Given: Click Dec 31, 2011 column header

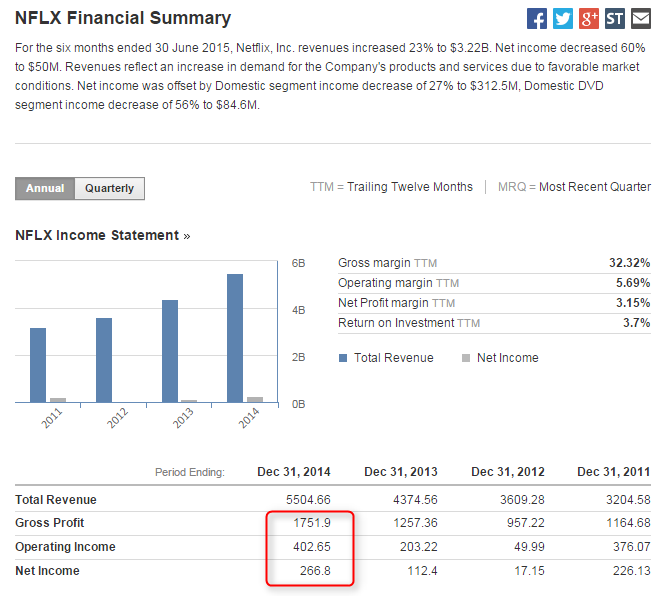Looking at the screenshot, I should click(x=614, y=472).
